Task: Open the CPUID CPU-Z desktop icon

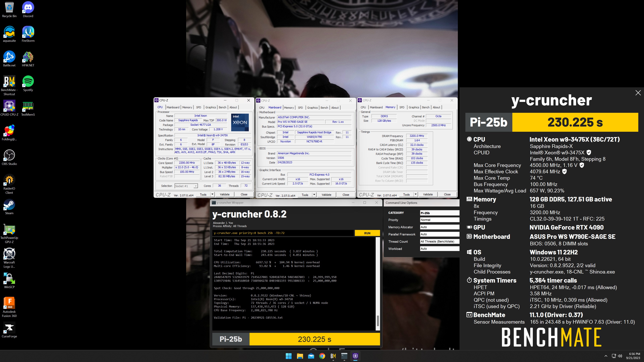Action: (9, 108)
